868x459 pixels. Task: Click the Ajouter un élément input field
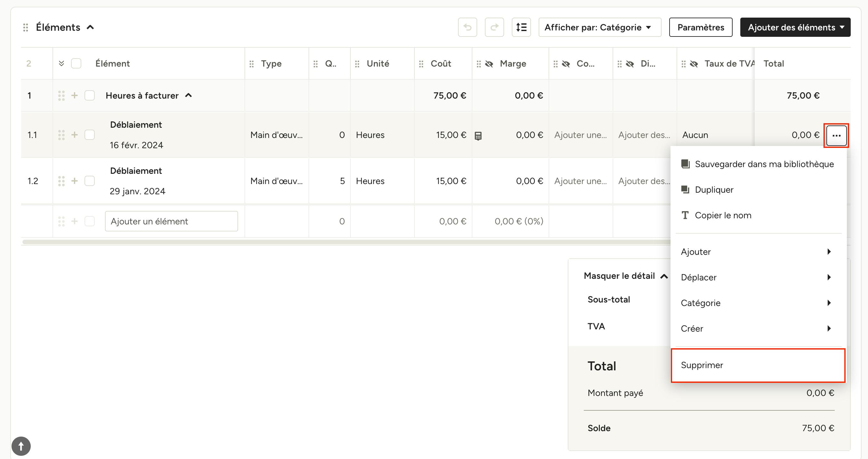coord(172,221)
